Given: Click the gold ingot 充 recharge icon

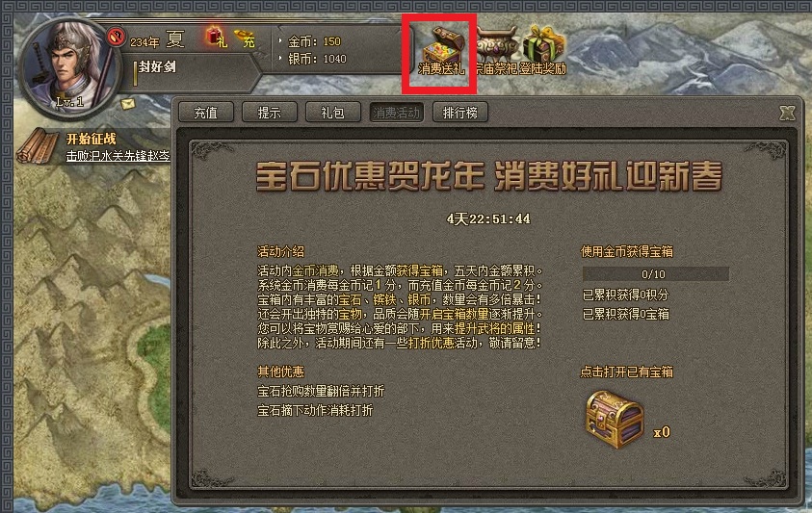Looking at the screenshot, I should click(245, 38).
